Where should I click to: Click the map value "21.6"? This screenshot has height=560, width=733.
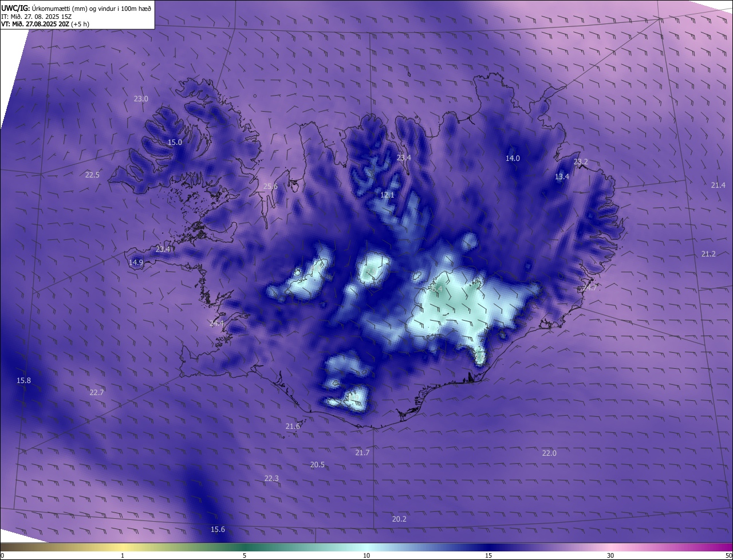(x=293, y=426)
